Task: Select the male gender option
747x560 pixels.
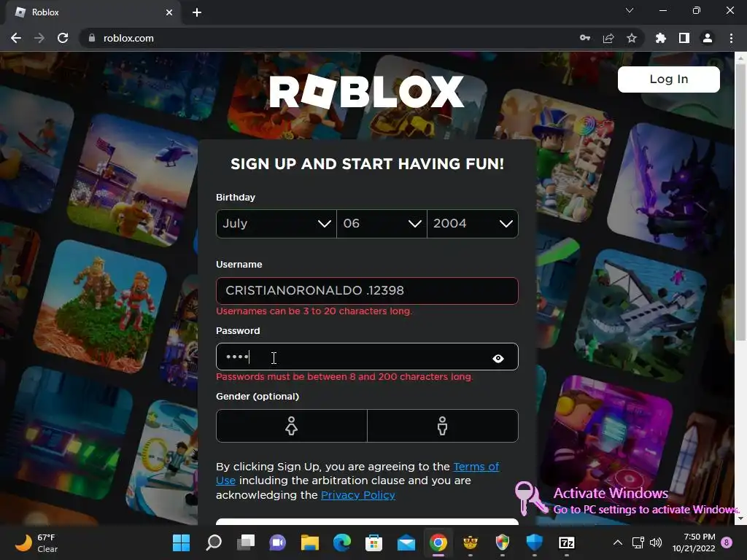Action: click(443, 426)
